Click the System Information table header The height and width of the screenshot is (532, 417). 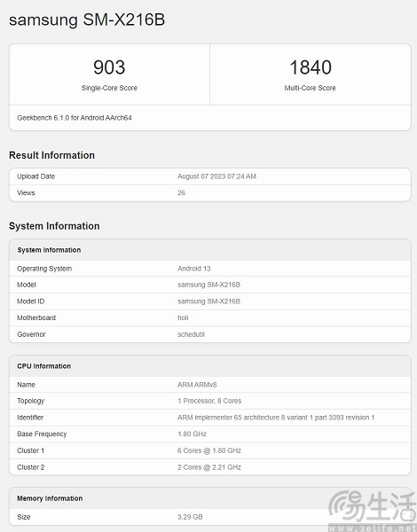[49, 250]
